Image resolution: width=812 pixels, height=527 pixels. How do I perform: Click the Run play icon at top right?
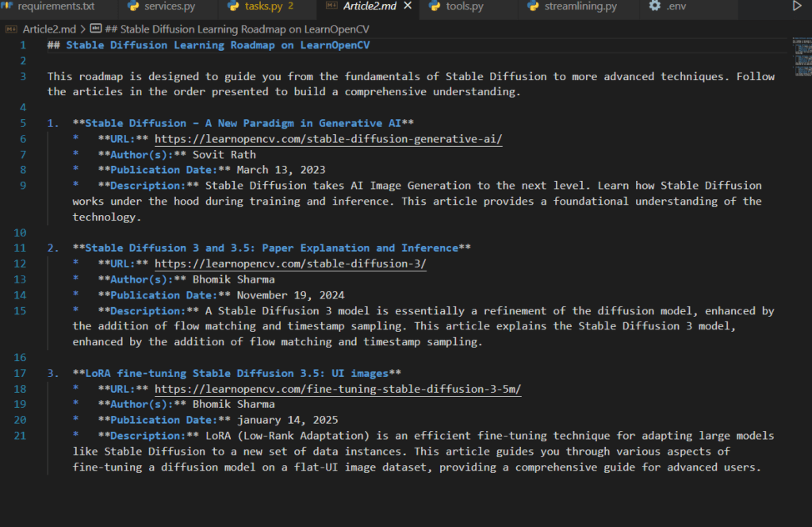click(x=797, y=6)
